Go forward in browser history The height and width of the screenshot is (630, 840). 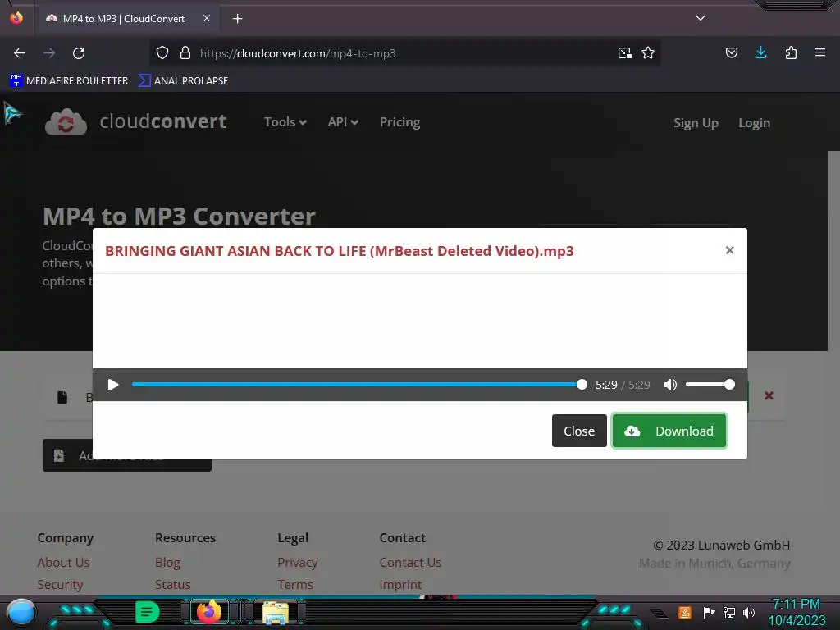coord(49,53)
